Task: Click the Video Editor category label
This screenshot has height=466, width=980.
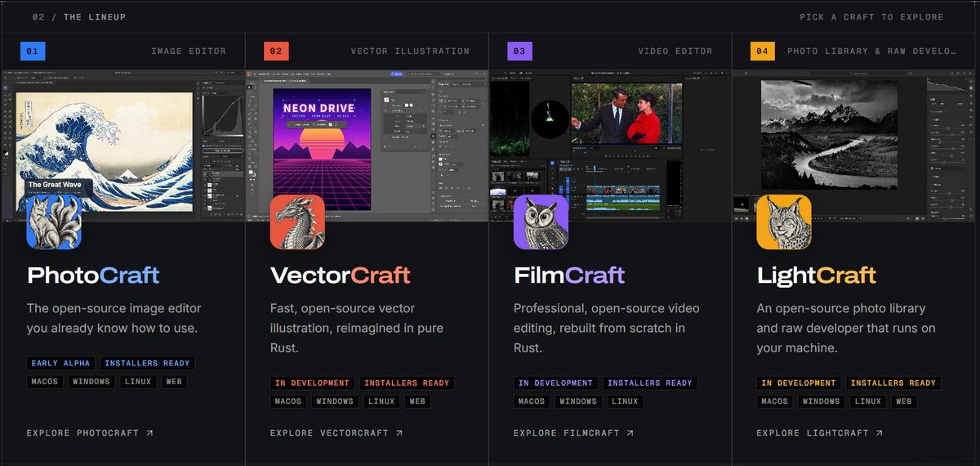Action: tap(675, 51)
